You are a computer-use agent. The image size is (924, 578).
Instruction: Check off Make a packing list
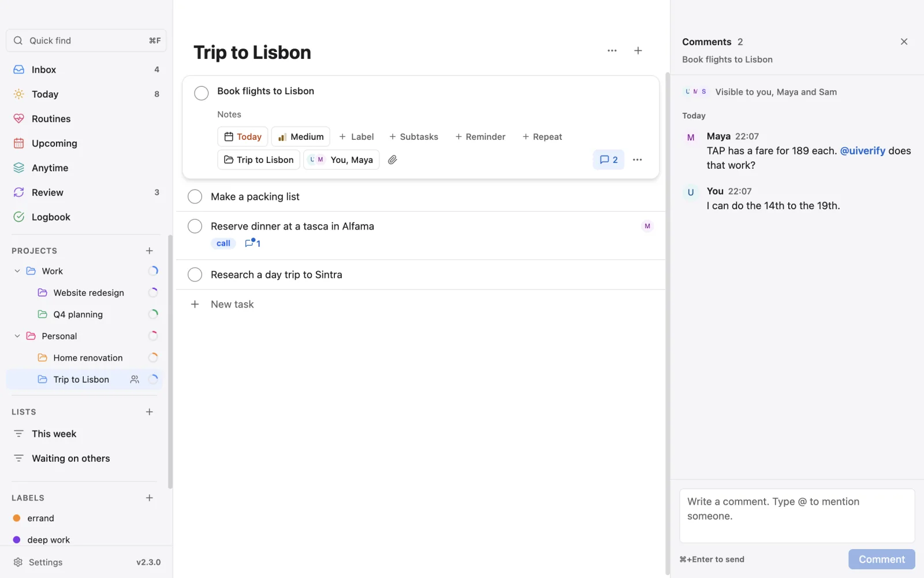pos(195,197)
